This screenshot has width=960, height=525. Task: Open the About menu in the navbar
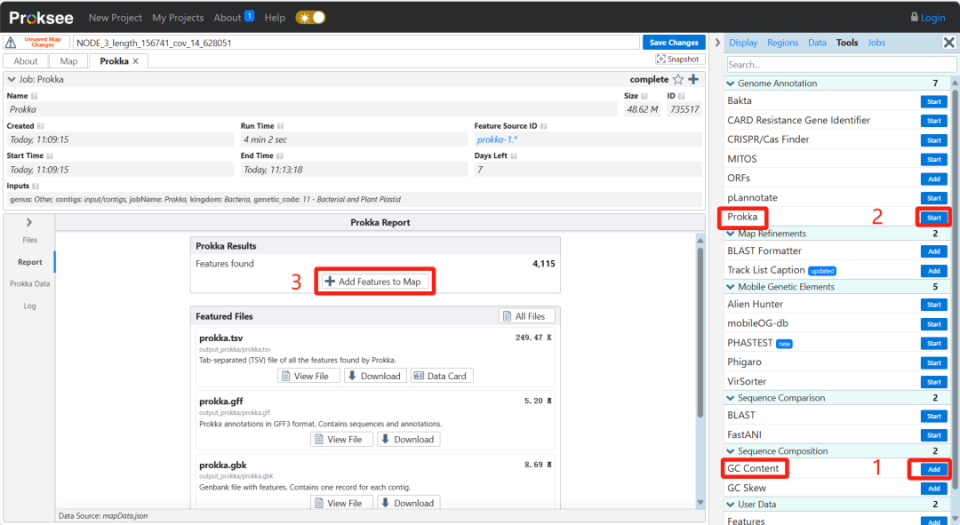coord(227,18)
